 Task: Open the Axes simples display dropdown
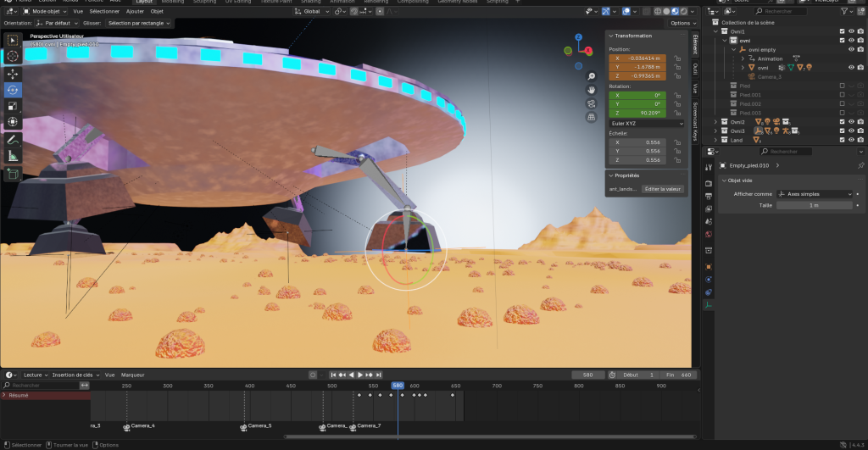coord(815,194)
